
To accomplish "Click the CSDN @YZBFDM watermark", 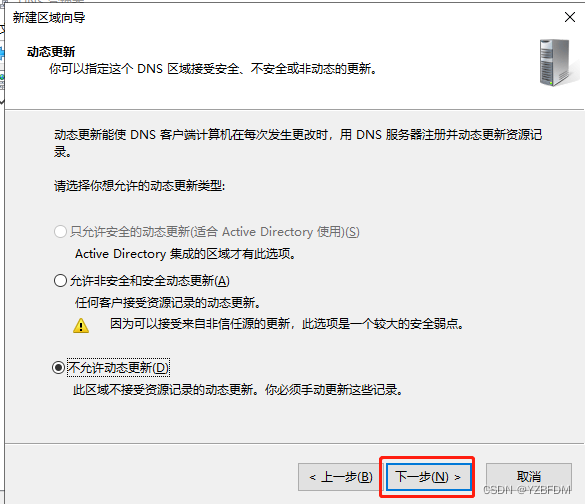I will point(527,490).
